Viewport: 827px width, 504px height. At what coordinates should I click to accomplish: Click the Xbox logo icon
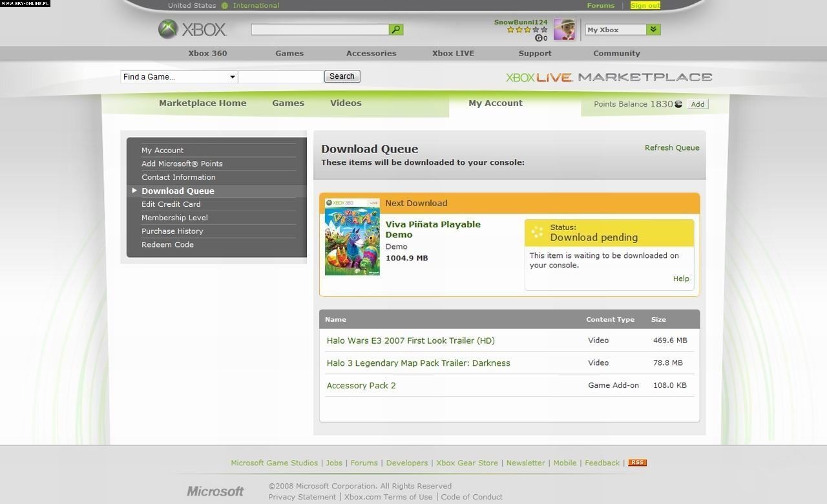168,29
